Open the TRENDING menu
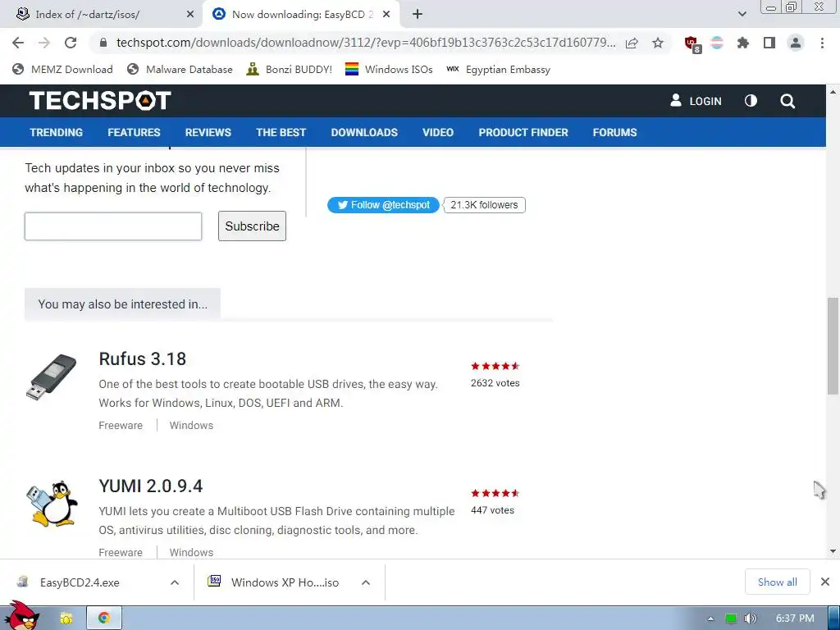Screen dimensions: 840x630 click(57, 132)
